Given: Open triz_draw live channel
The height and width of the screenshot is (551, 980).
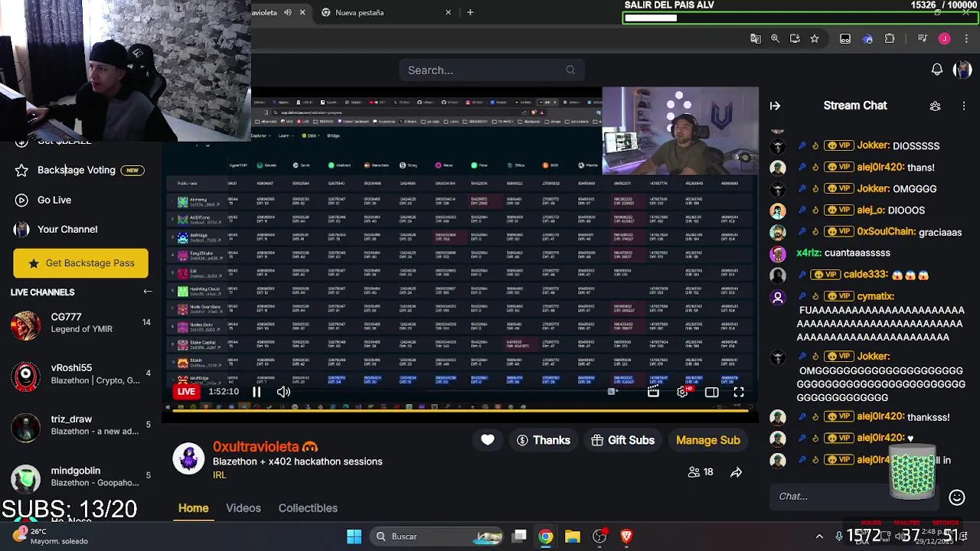Looking at the screenshot, I should tap(80, 425).
